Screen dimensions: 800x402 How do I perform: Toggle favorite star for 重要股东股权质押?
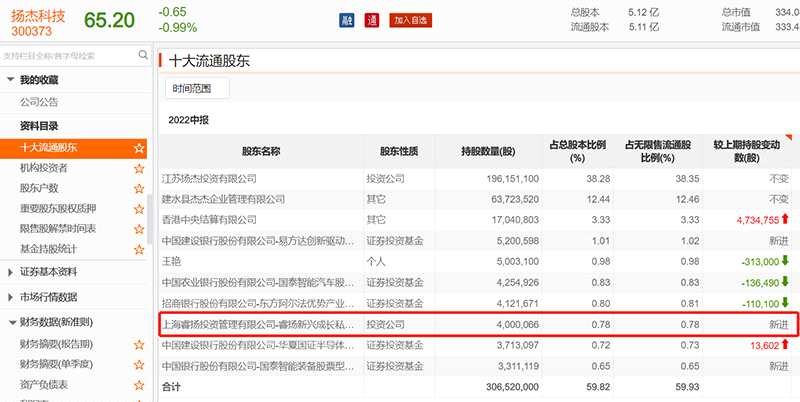pos(139,209)
